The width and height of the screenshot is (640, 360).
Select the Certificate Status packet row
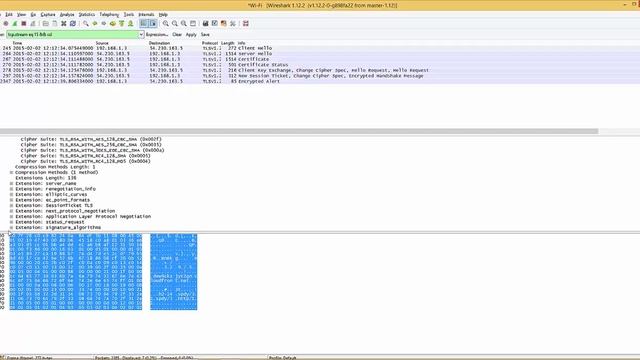pos(320,64)
